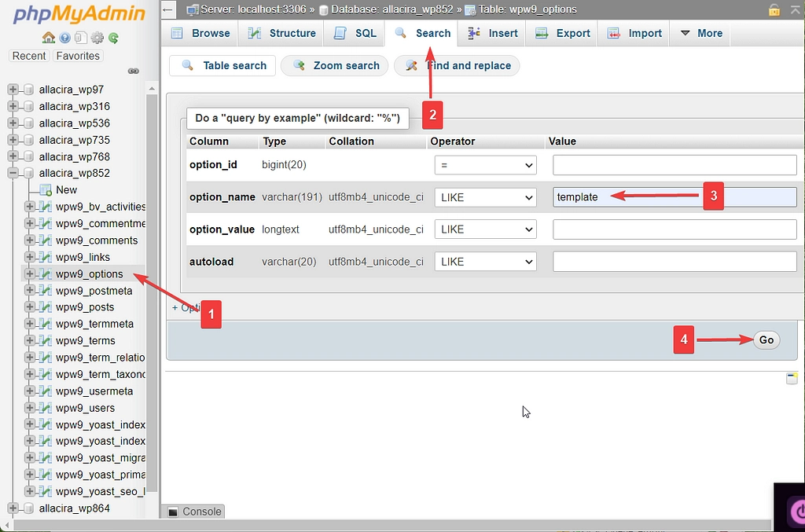
Task: Click the Go button to run search
Action: tap(766, 340)
